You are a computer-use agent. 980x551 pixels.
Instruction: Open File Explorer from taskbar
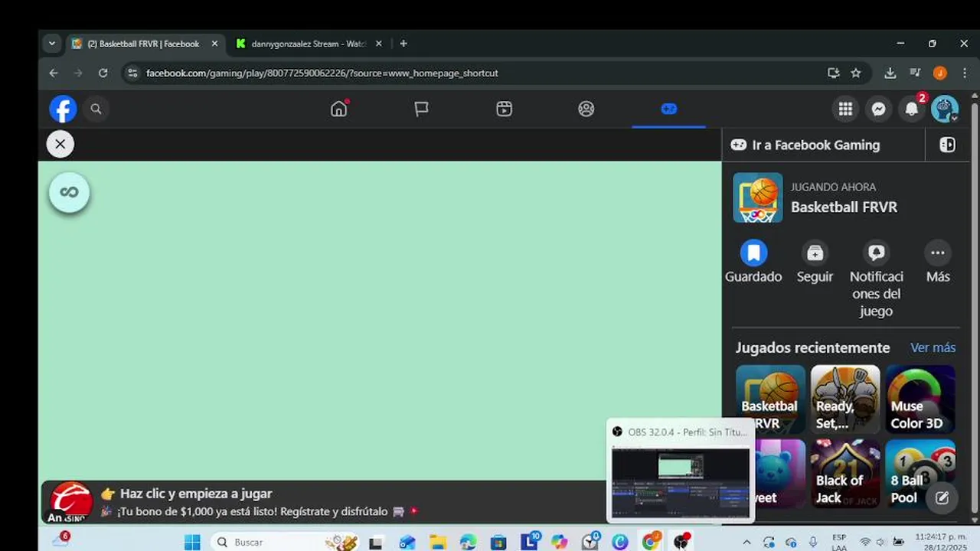coord(438,542)
